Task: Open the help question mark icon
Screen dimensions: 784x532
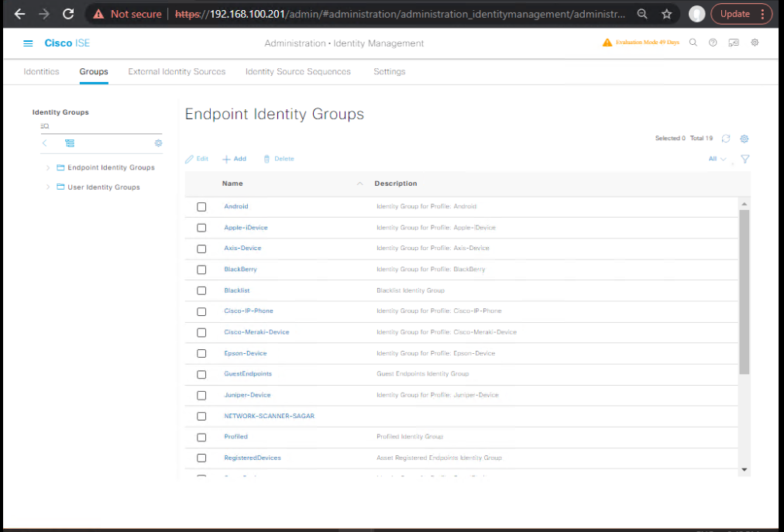Action: coord(713,43)
